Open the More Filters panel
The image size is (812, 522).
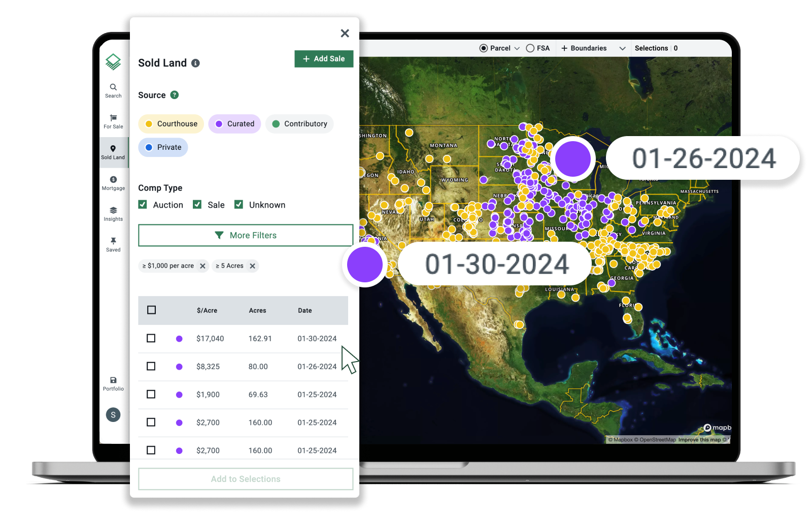[246, 235]
